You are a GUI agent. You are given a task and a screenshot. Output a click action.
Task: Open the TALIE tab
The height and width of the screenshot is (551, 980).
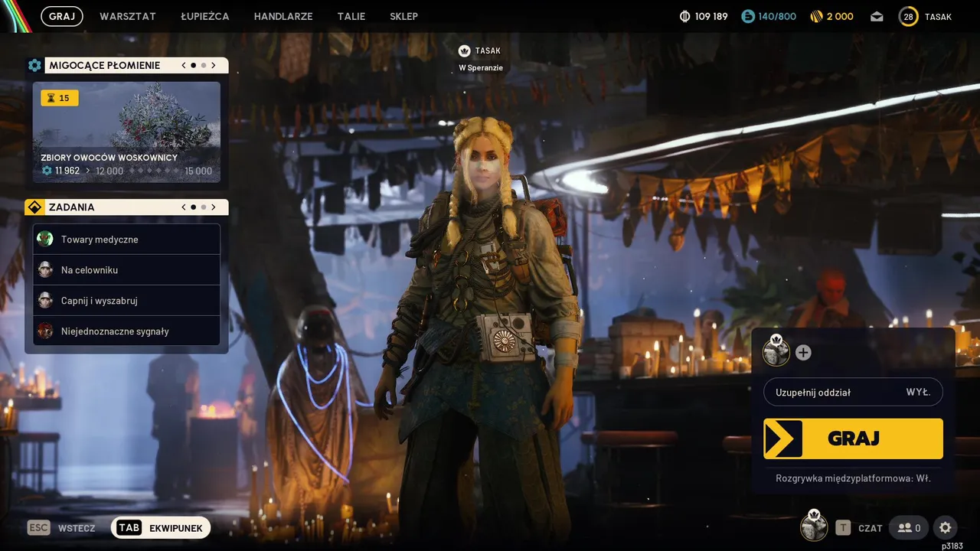351,16
